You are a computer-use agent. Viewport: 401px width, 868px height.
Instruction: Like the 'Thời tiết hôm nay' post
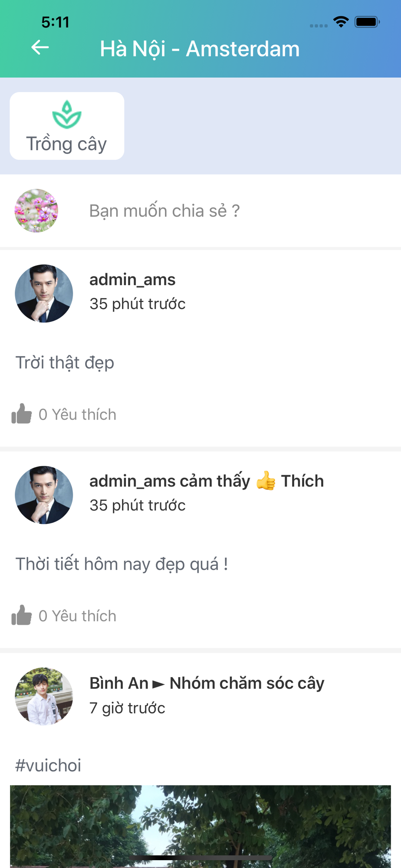(21, 615)
